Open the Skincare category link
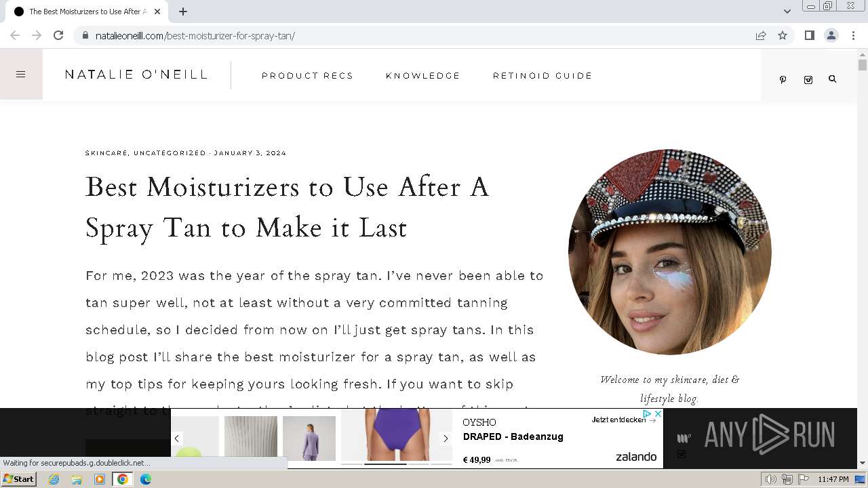 pos(106,153)
